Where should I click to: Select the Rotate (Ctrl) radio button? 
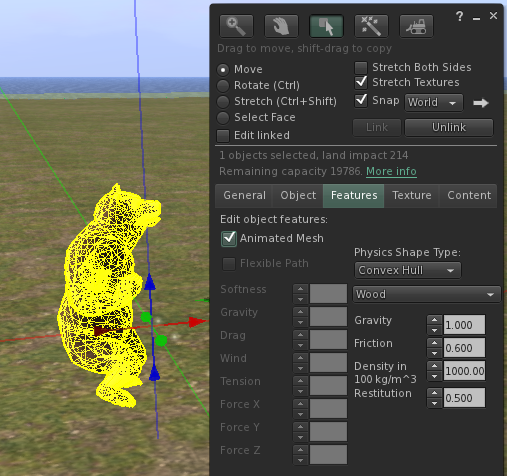point(223,86)
